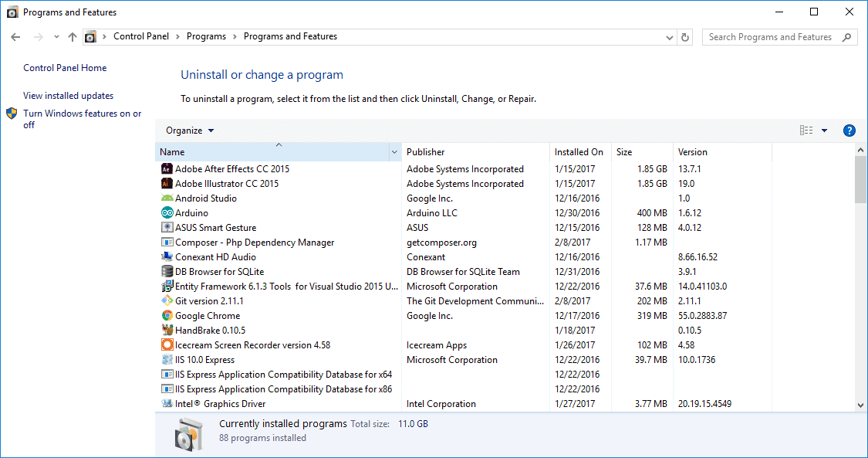
Task: Click the HandBrake 0.10.5 icon
Action: [x=167, y=330]
